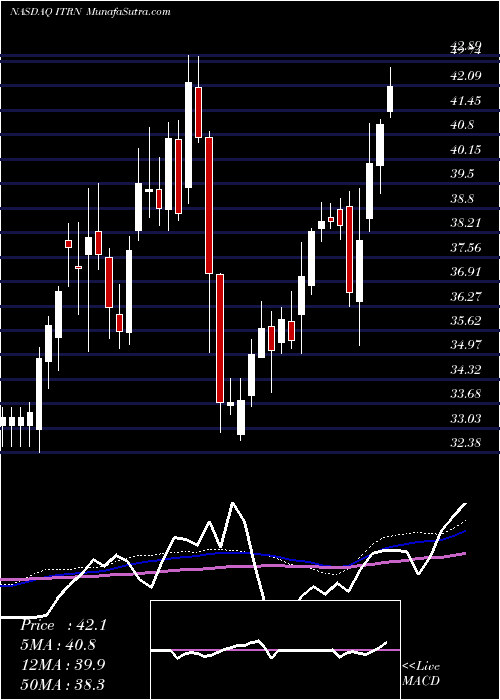This screenshot has height=700, width=500.
Task: Click the Price : 42.1 readout
Action: pyautogui.click(x=63, y=625)
